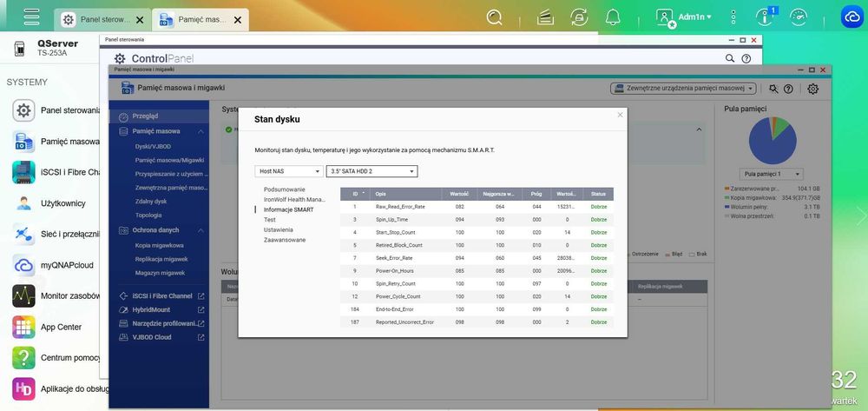Open external devices sync icon in top bar
This screenshot has height=411, width=868.
click(579, 17)
